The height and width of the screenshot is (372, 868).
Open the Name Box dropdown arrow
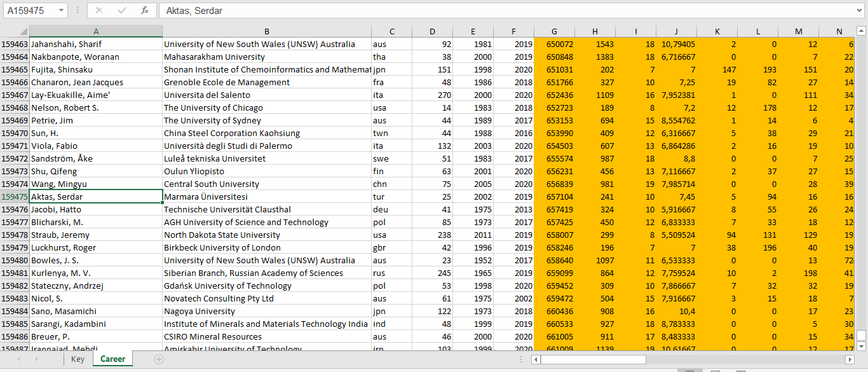pos(61,11)
